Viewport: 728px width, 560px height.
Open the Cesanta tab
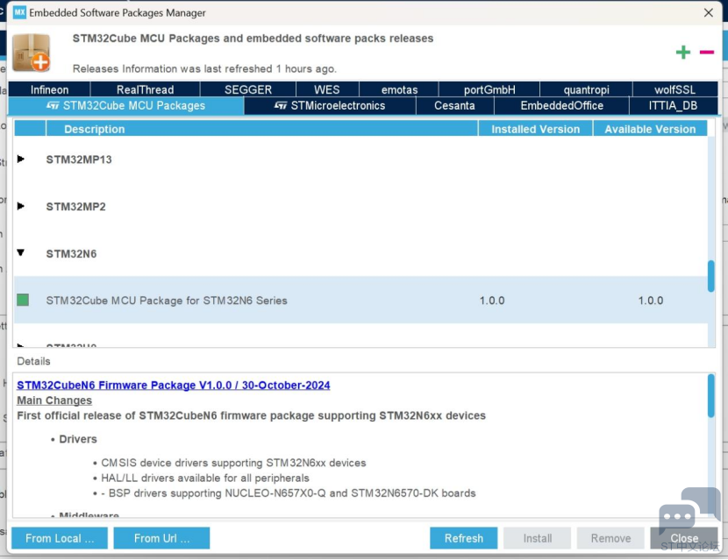click(x=454, y=106)
